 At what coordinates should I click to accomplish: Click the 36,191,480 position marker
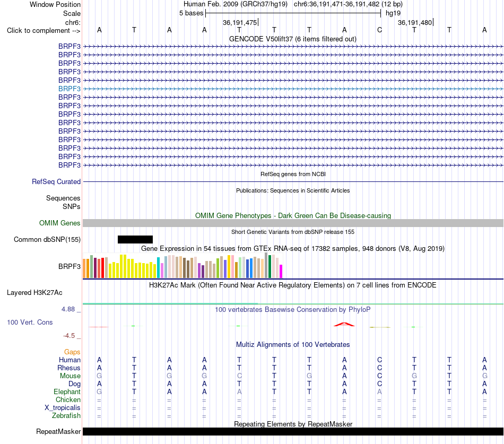pos(415,22)
